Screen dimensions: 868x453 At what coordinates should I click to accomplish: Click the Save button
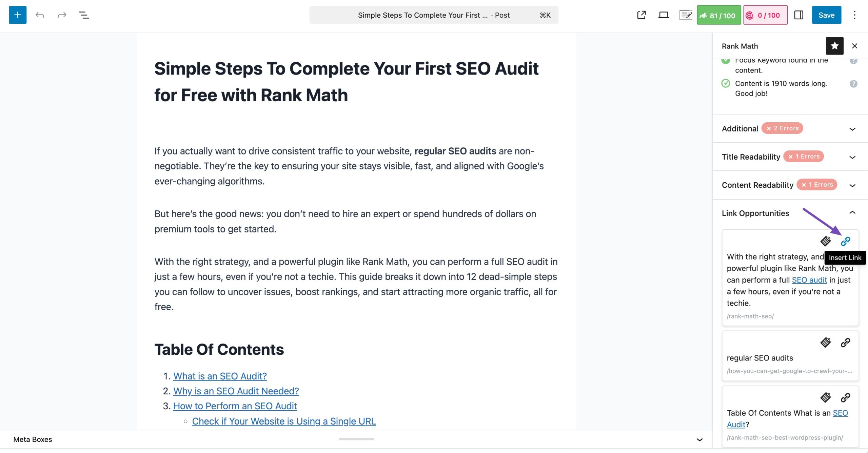pos(826,15)
